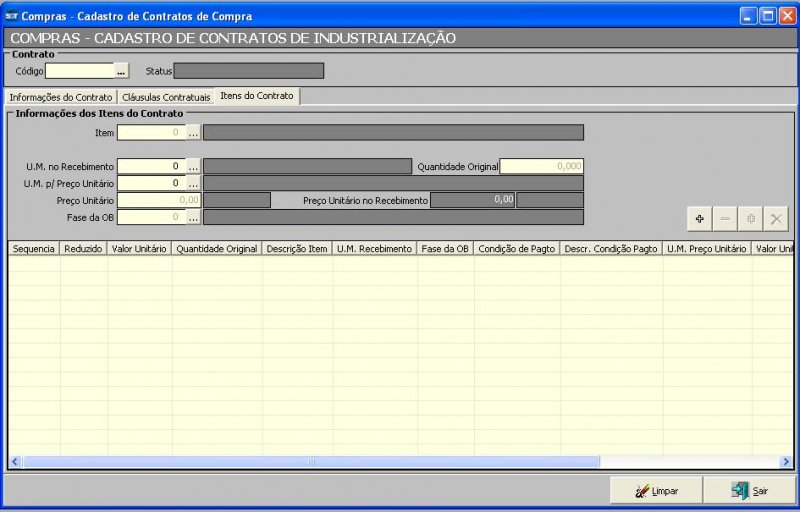Viewport: 800px width, 512px height.
Task: Open U.M. no Recebimento lookup button
Action: [194, 166]
